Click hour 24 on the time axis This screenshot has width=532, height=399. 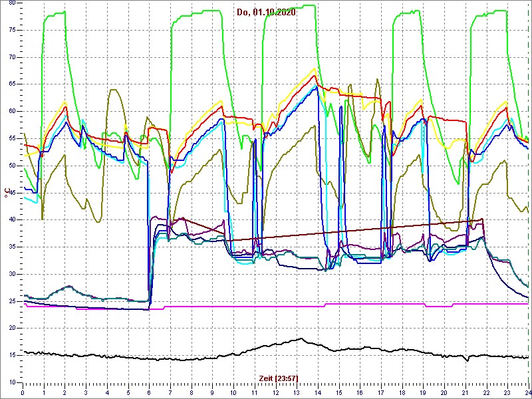[527, 392]
